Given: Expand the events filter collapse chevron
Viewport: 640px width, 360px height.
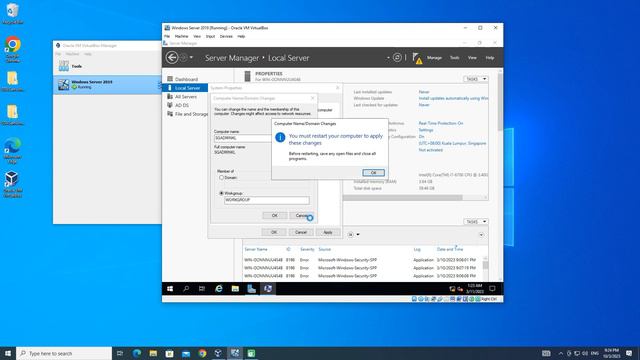Looking at the screenshot, I should (481, 235).
